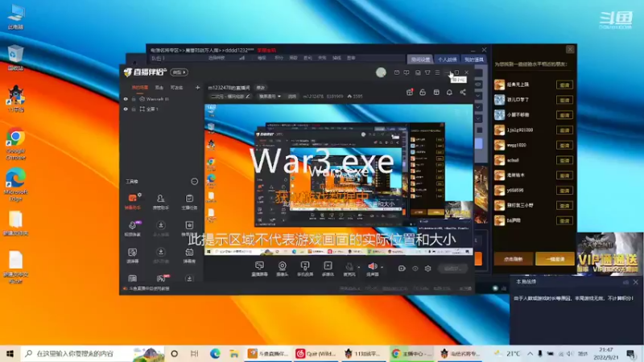Viewport: 644px width, 362px height.
Task: Close the friend invite panel
Action: (x=570, y=49)
